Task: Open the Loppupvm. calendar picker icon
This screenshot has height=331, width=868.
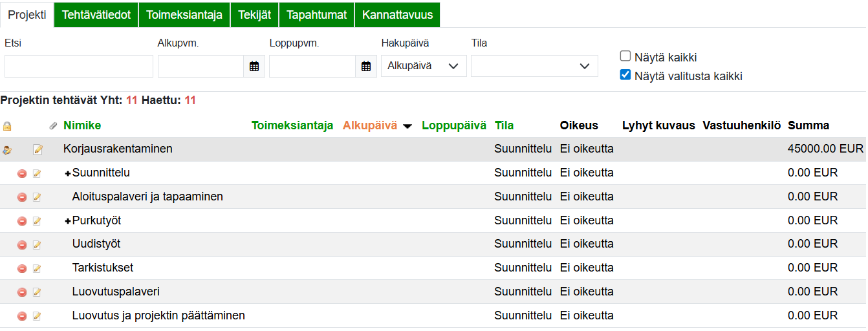Action: (366, 66)
